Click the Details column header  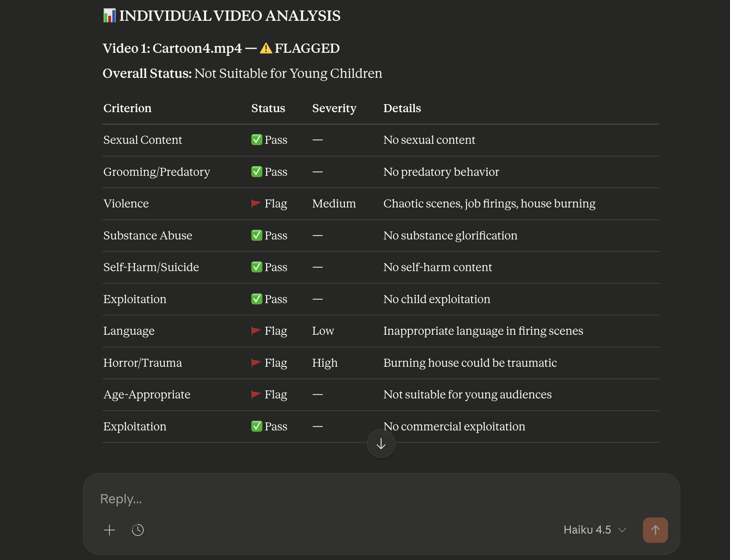402,108
